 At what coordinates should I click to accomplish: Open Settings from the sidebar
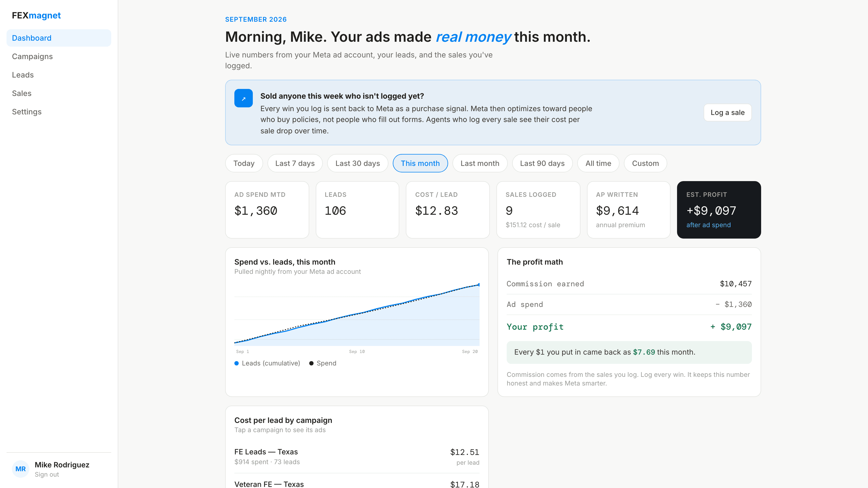59,112
